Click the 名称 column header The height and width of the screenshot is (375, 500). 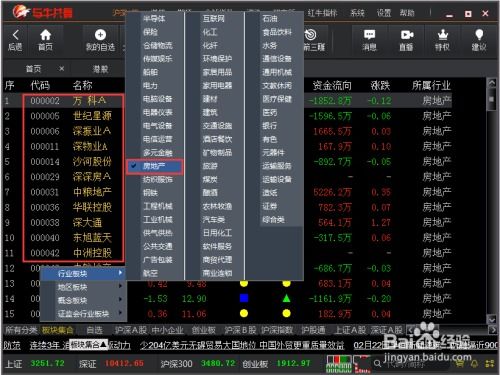[x=82, y=85]
